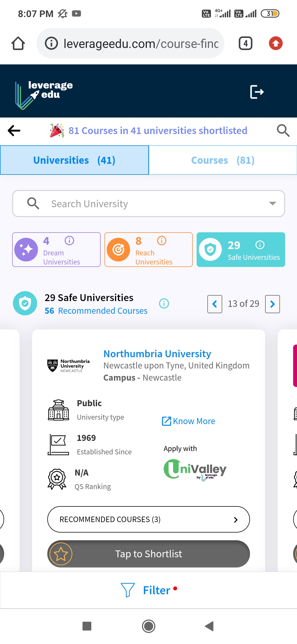The image size is (297, 644).
Task: Tap the Filter funnel icon
Action: [x=128, y=590]
